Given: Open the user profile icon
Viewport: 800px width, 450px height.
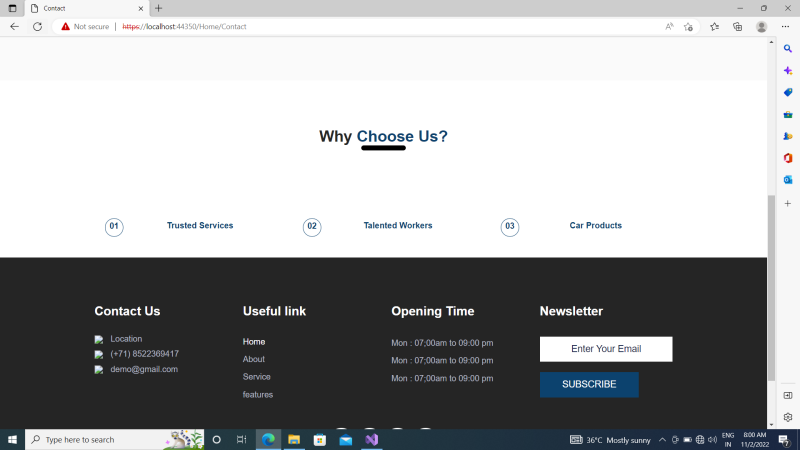Looking at the screenshot, I should click(762, 27).
